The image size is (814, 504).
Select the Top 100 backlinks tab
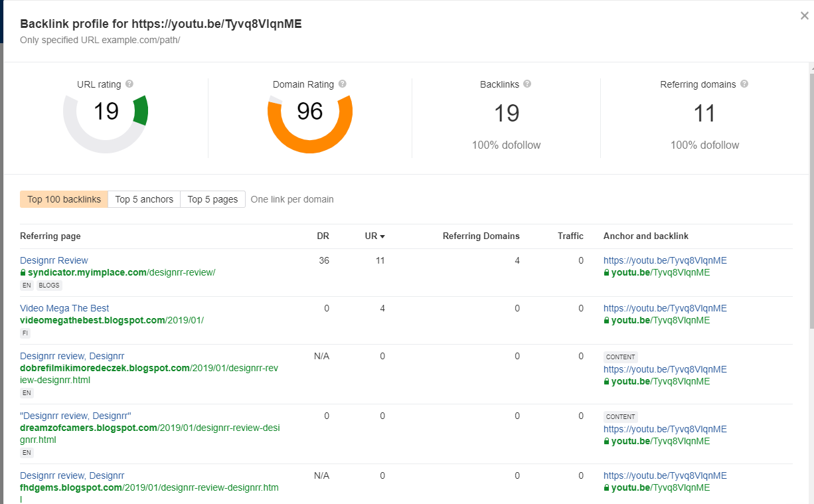[x=64, y=199]
